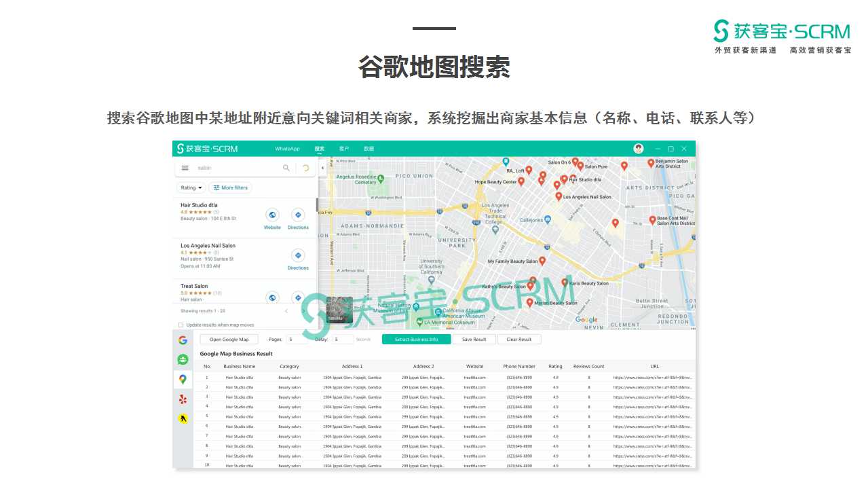Click the Website column header in results table
Screen dimensions: 868x489
coord(474,367)
